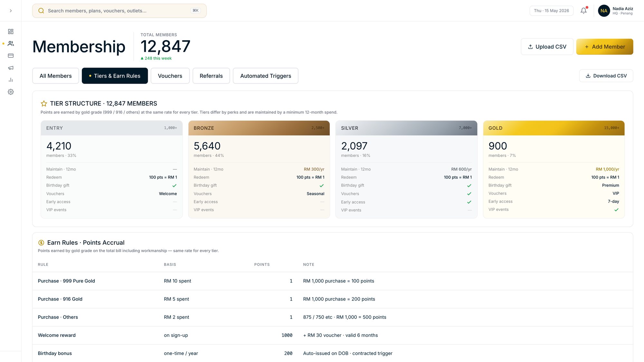Select the Purchase · 916 Gold rule

click(60, 299)
